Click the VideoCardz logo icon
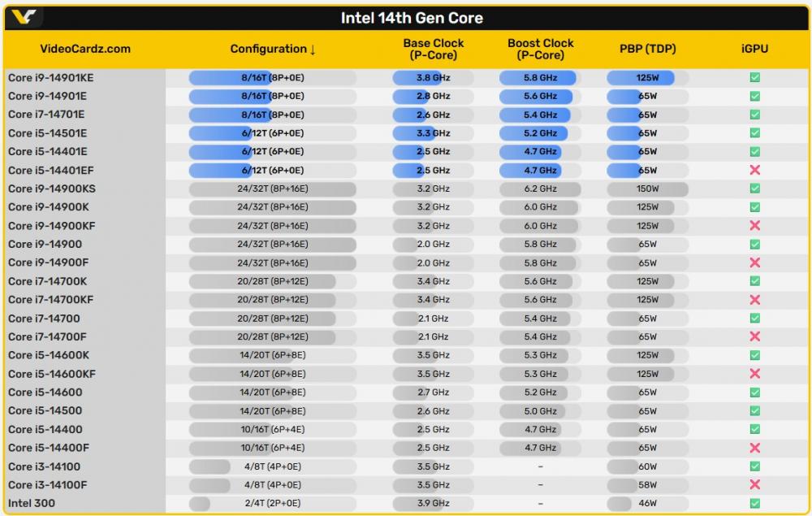The width and height of the screenshot is (812, 516). [x=24, y=17]
